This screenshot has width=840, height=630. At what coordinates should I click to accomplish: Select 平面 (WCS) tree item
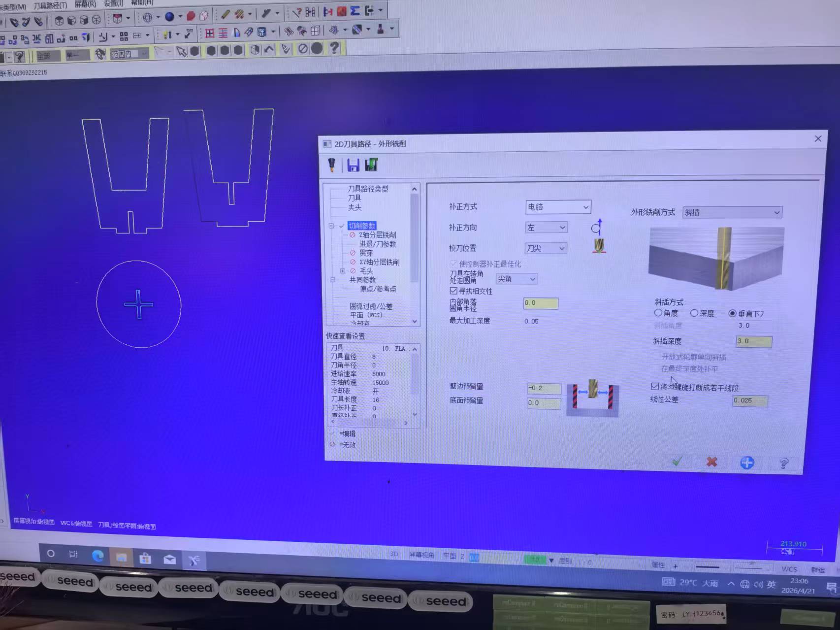pyautogui.click(x=366, y=315)
